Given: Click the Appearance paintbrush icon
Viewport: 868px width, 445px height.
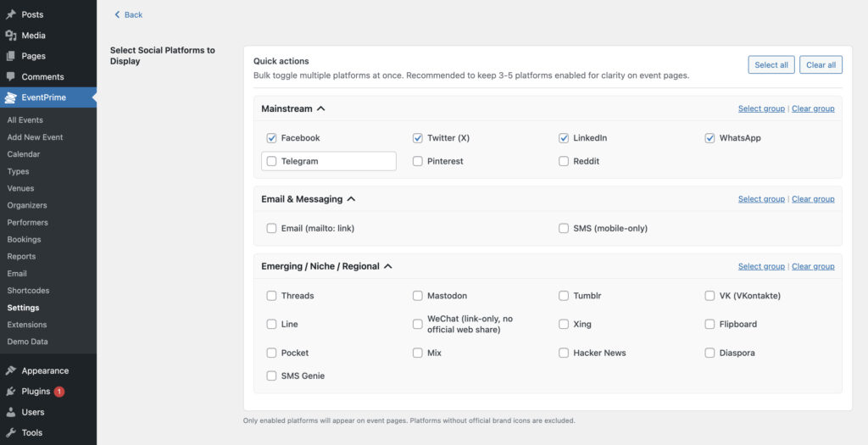Looking at the screenshot, I should coord(11,370).
